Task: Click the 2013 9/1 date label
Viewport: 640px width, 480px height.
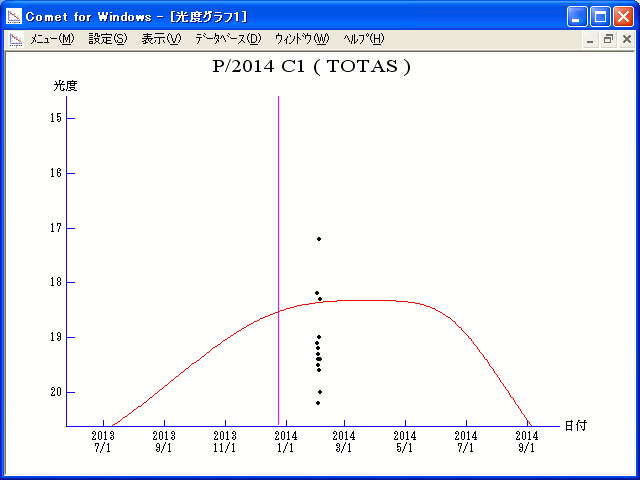Action: pyautogui.click(x=164, y=442)
